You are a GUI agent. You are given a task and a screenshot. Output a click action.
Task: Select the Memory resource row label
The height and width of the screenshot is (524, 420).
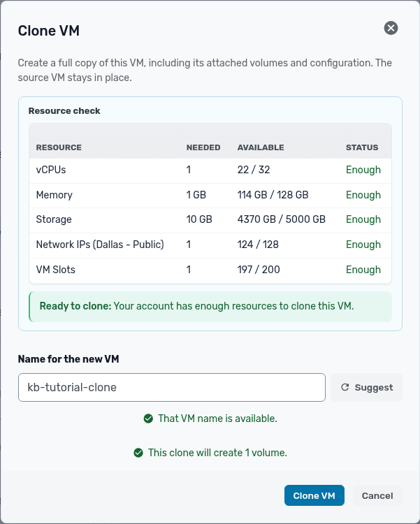pyautogui.click(x=55, y=195)
